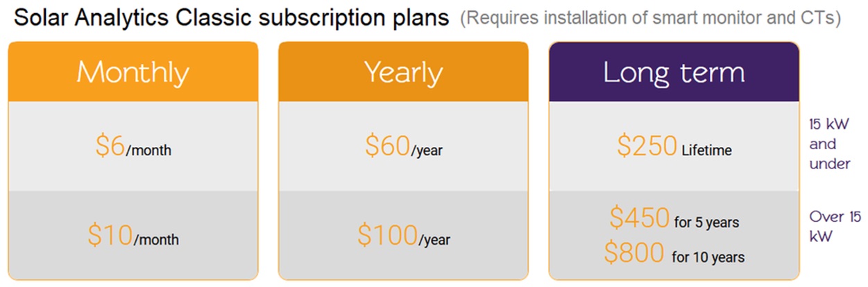Pick the $800 for 10 years option
The height and width of the screenshot is (287, 868).
click(x=674, y=254)
